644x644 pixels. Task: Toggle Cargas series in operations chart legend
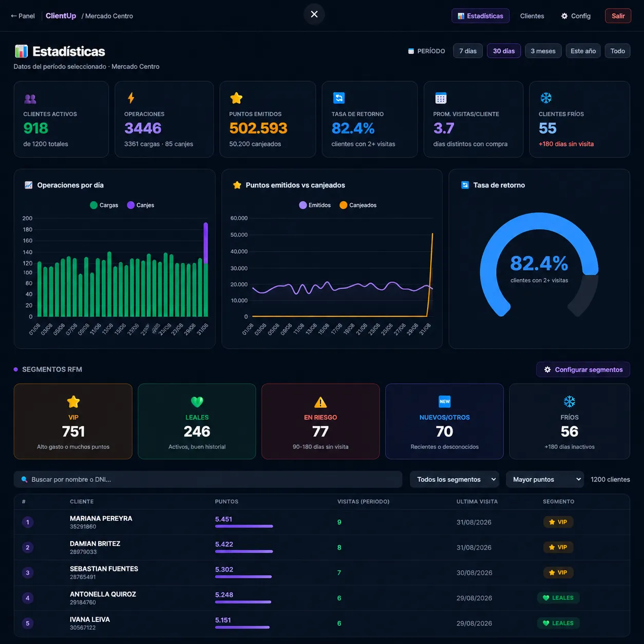coord(104,205)
